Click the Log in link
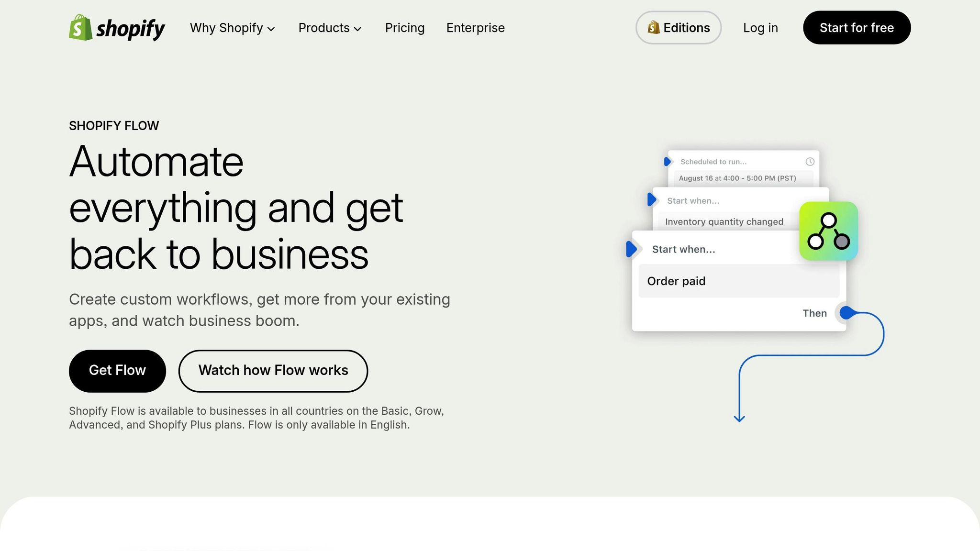 tap(760, 28)
